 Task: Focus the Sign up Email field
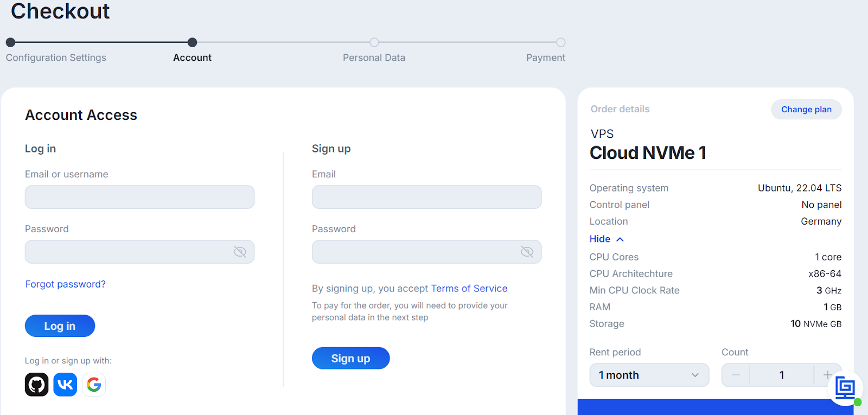(x=426, y=197)
